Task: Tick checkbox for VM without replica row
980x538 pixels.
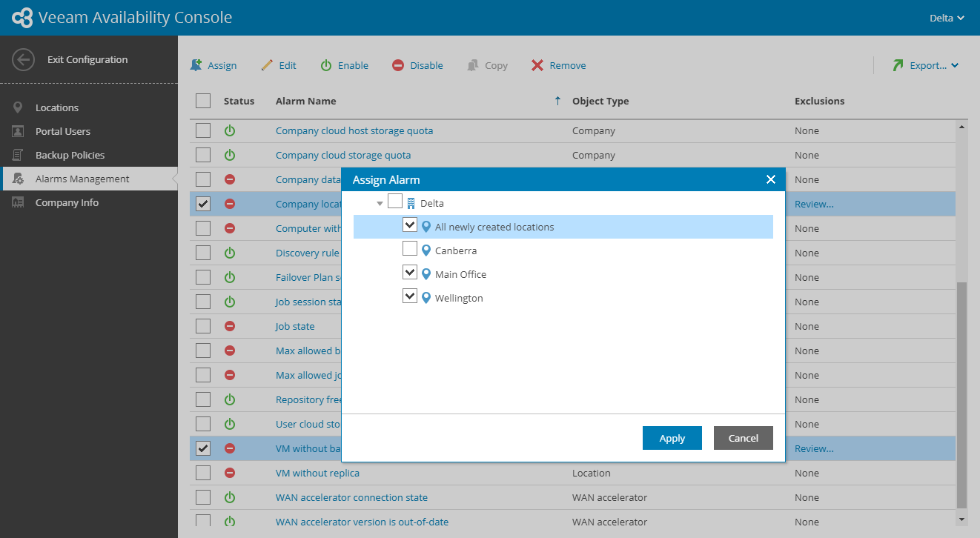Action: pyautogui.click(x=203, y=473)
